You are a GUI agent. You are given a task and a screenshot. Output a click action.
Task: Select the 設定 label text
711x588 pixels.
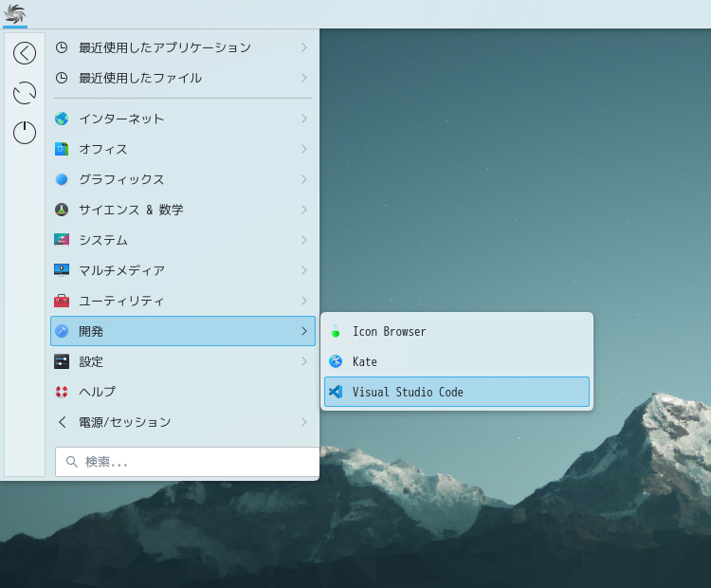[x=91, y=361]
